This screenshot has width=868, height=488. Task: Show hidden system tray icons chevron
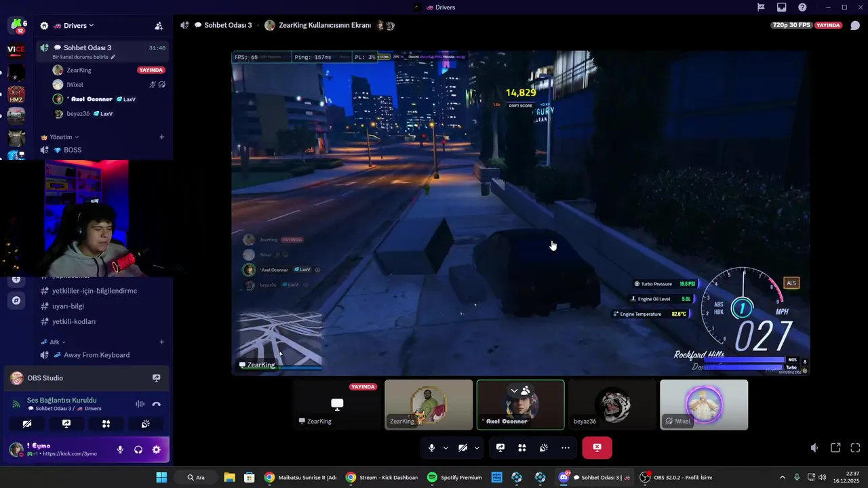pyautogui.click(x=782, y=477)
